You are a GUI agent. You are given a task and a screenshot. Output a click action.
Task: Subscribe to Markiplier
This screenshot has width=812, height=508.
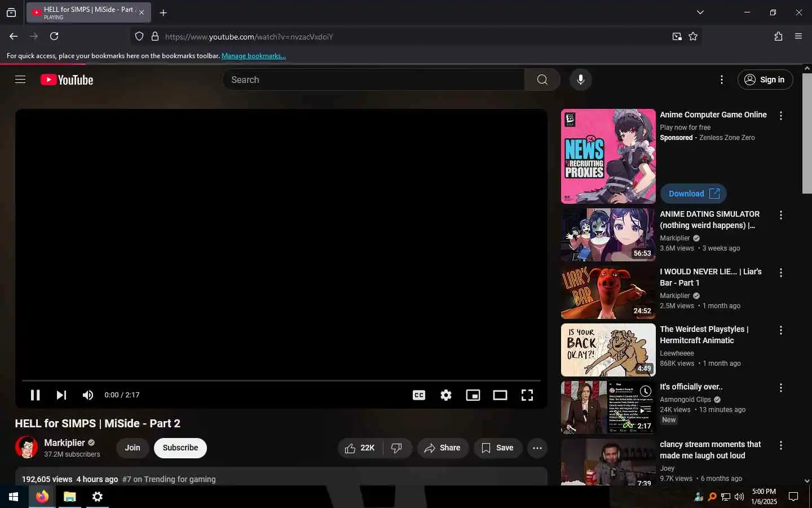click(180, 448)
